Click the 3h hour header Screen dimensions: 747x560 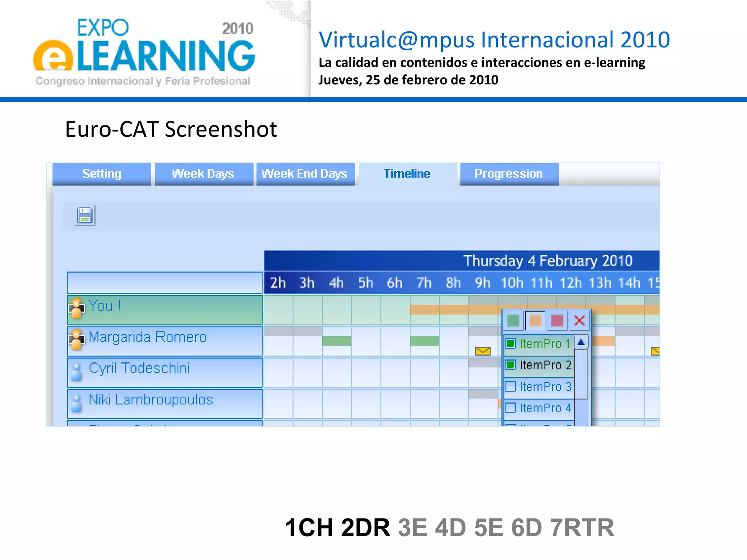click(307, 283)
